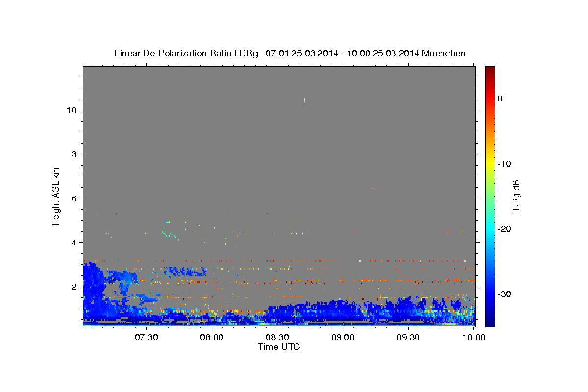Image resolution: width=588 pixels, height=392 pixels.
Task: Click the 10:00 time tick label
Action: [474, 337]
